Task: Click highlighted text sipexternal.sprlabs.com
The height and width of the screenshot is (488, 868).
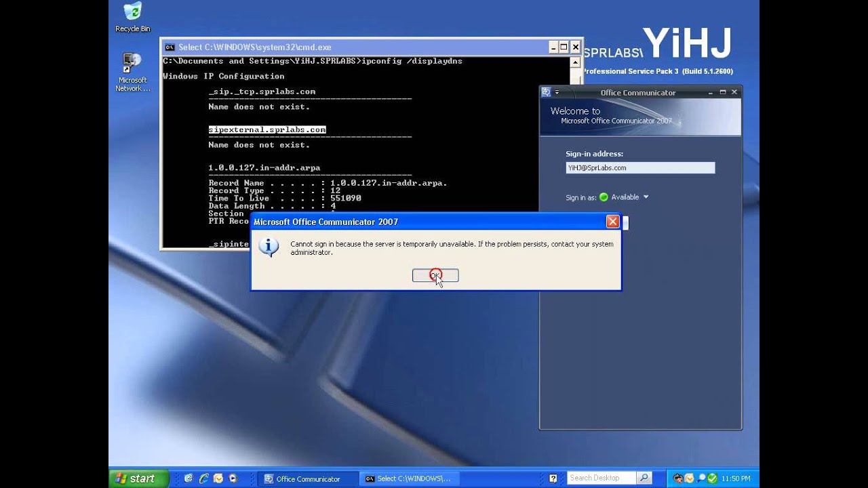Action: point(267,129)
